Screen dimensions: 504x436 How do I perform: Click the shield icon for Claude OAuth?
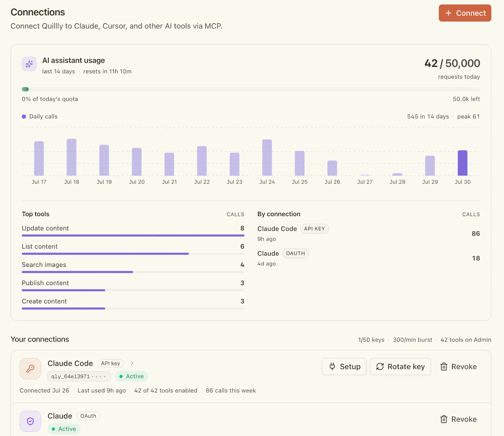pos(30,421)
